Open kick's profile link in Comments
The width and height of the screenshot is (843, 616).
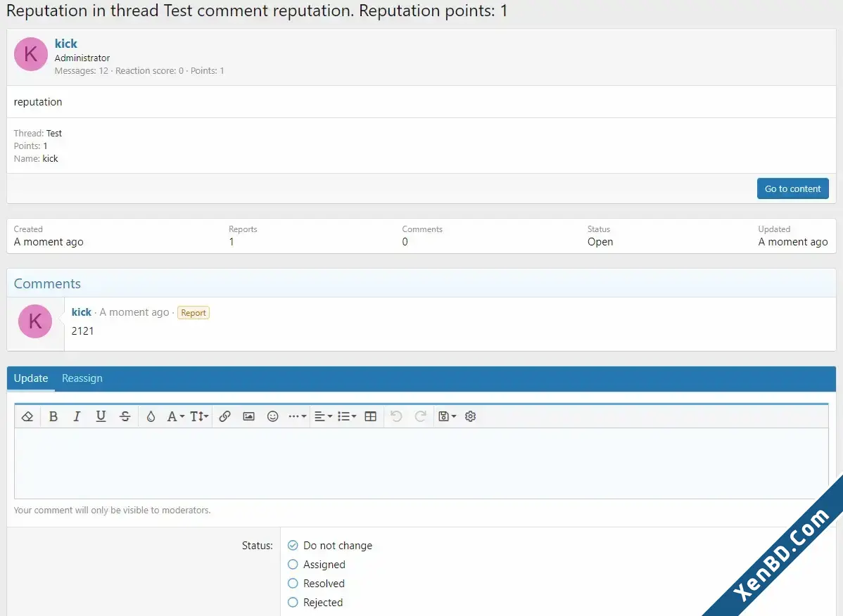tap(81, 312)
